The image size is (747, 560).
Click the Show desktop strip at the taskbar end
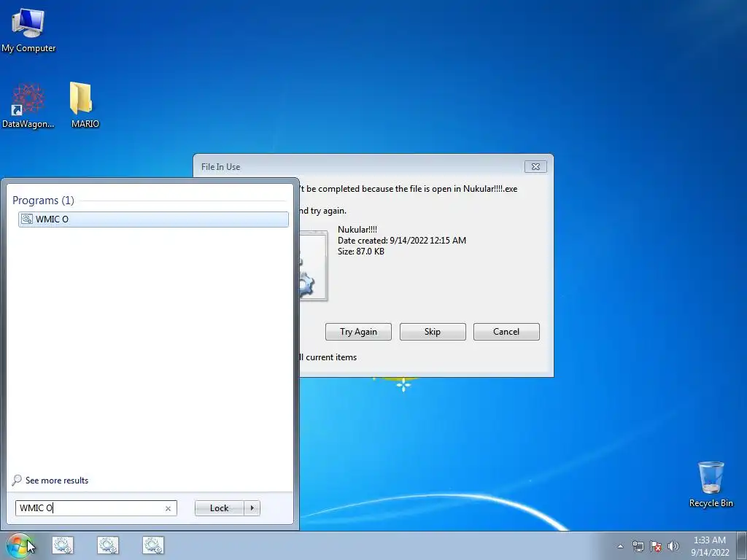point(742,545)
